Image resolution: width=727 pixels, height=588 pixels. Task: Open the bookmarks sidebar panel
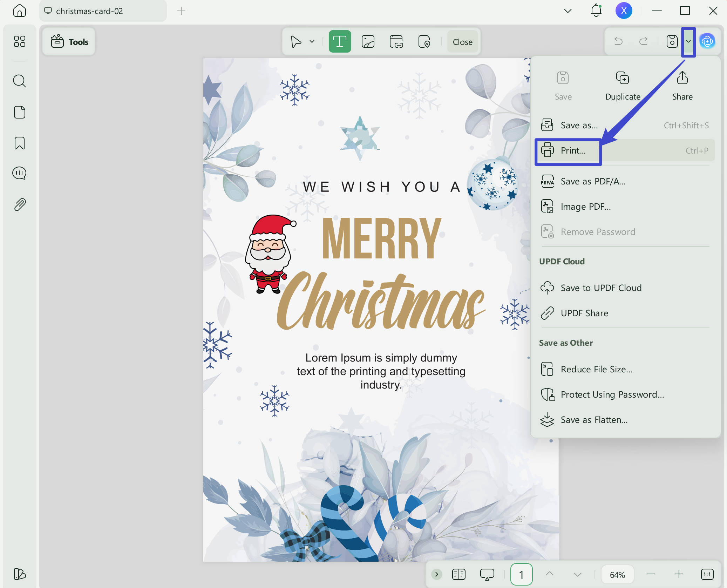[20, 143]
